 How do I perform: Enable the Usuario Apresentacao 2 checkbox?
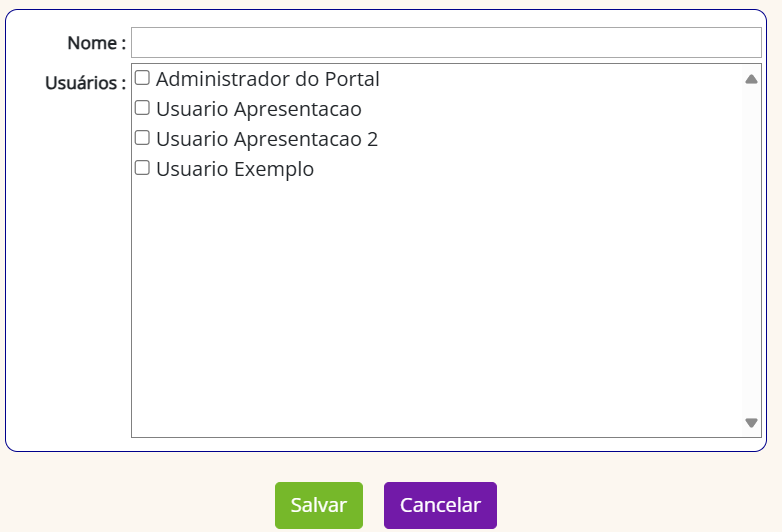pyautogui.click(x=142, y=138)
